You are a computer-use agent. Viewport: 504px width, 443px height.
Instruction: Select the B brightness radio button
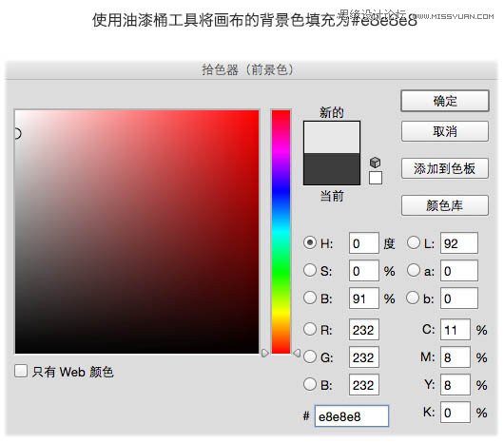coord(310,298)
